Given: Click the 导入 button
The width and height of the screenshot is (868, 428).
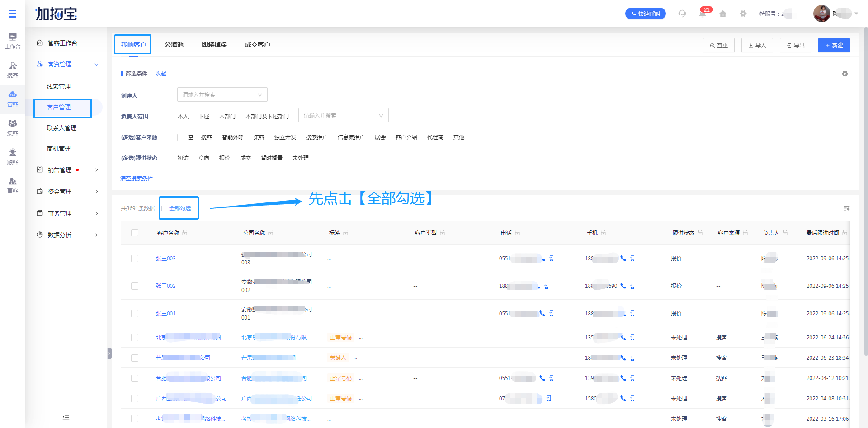Looking at the screenshot, I should pyautogui.click(x=757, y=45).
